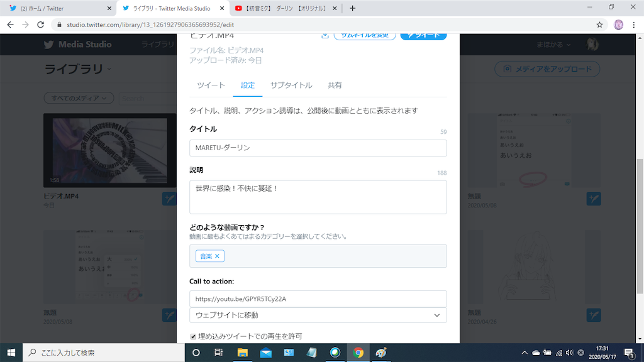This screenshot has width=644, height=362.
Task: Switch to the サブタイトル tab
Action: (x=291, y=85)
